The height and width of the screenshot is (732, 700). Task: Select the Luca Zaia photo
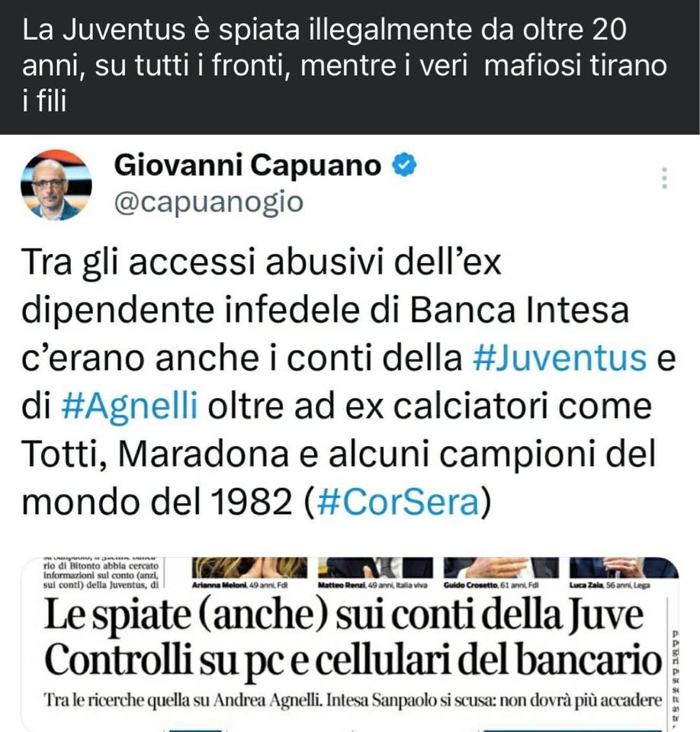pos(624,568)
